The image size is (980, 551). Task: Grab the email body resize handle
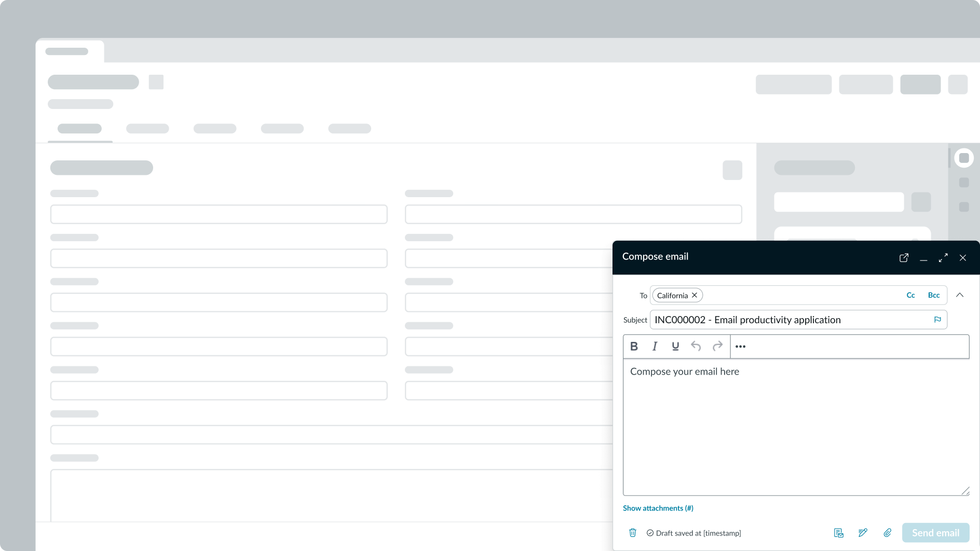coord(965,491)
